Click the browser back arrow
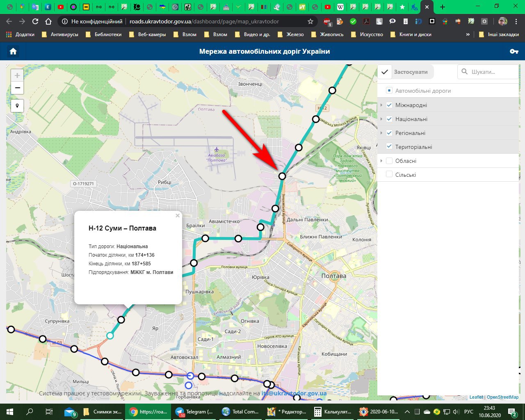Image resolution: width=525 pixels, height=420 pixels. click(9, 21)
